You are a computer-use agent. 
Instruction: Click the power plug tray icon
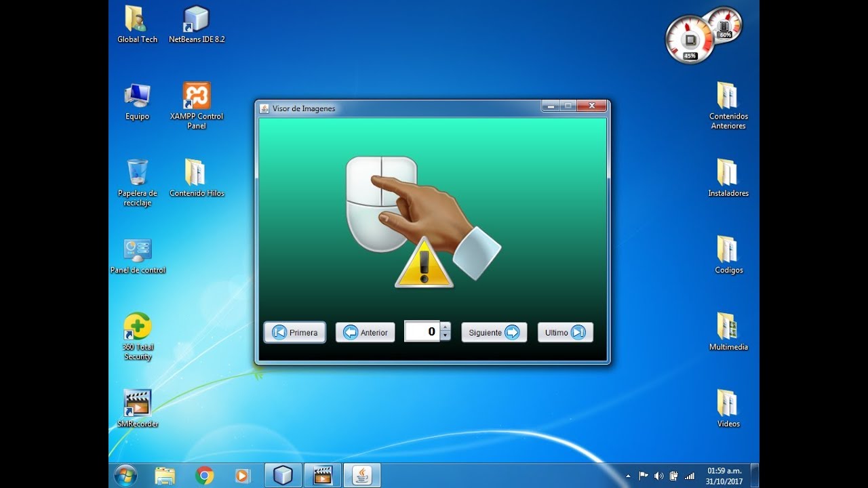[x=674, y=476]
